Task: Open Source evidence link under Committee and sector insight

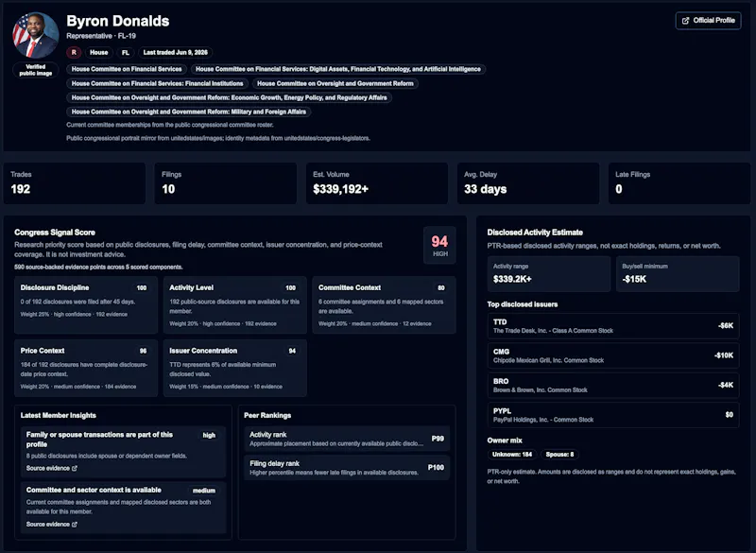Action: [x=52, y=524]
